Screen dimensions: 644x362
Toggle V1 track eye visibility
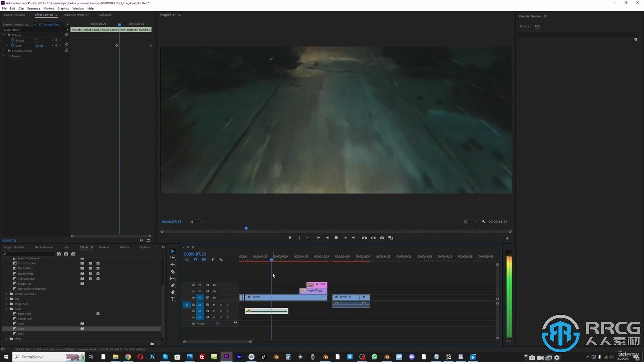coord(214,297)
